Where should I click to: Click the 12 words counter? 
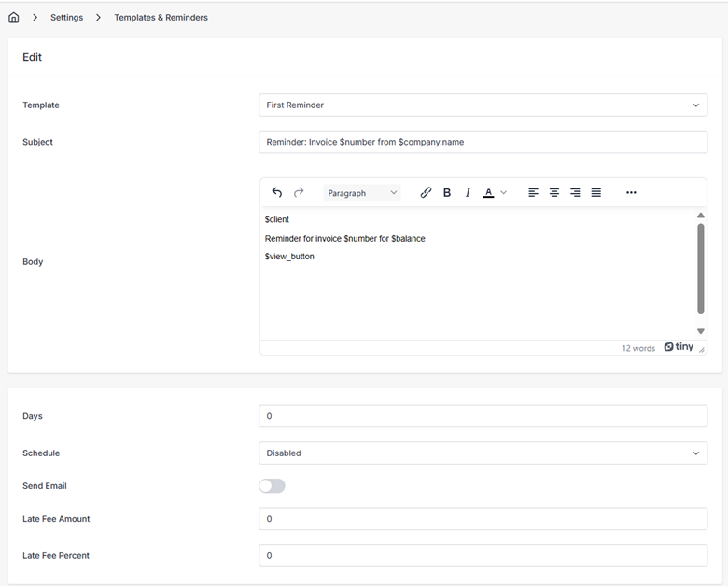[x=638, y=348]
